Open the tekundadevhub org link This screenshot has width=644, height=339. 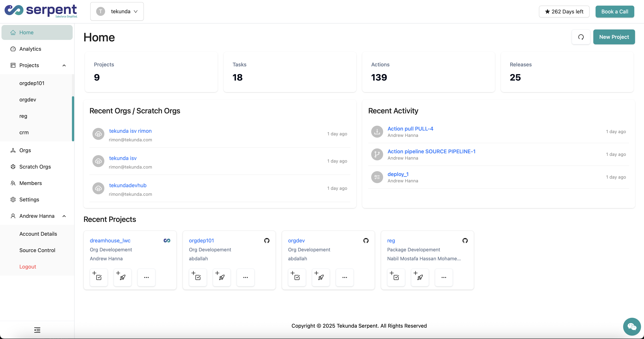[128, 185]
